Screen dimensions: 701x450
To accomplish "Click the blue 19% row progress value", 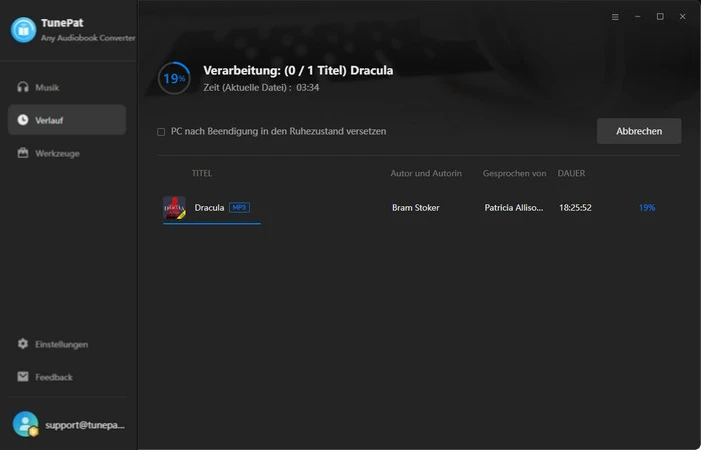I will (x=647, y=208).
